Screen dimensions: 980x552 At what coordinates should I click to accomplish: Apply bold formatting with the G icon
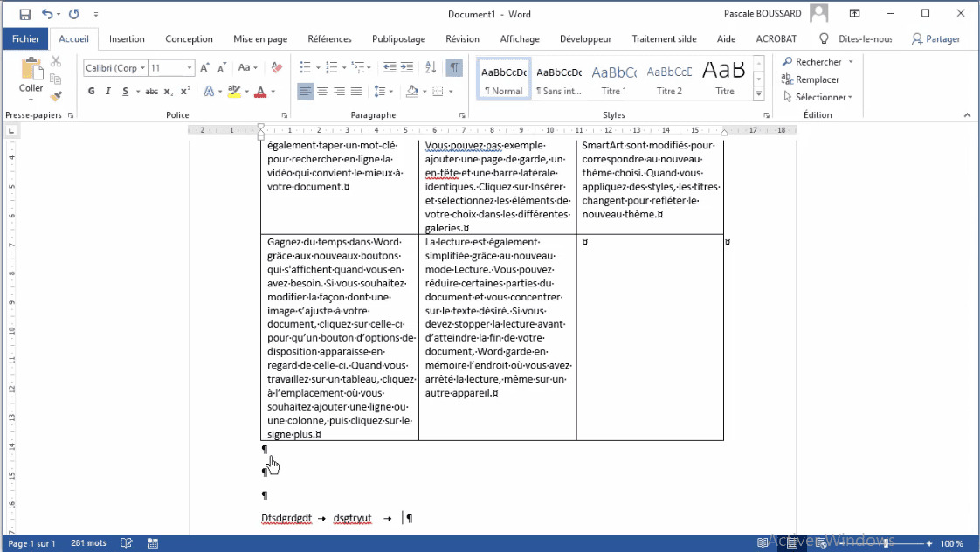(x=91, y=91)
